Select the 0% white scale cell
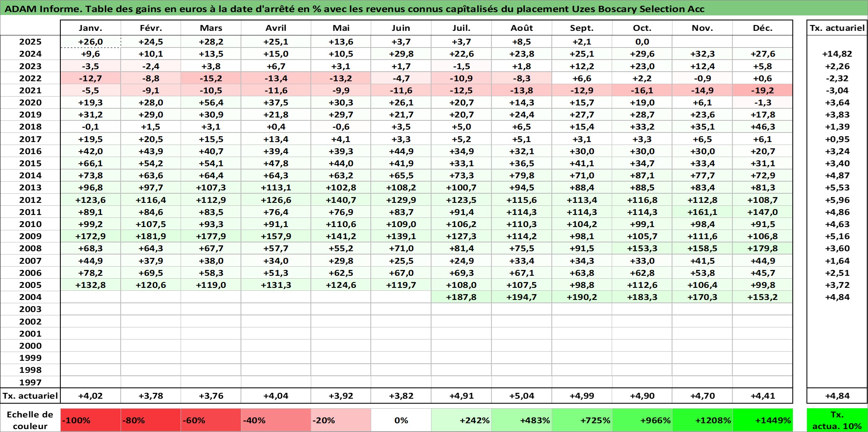 click(x=401, y=420)
